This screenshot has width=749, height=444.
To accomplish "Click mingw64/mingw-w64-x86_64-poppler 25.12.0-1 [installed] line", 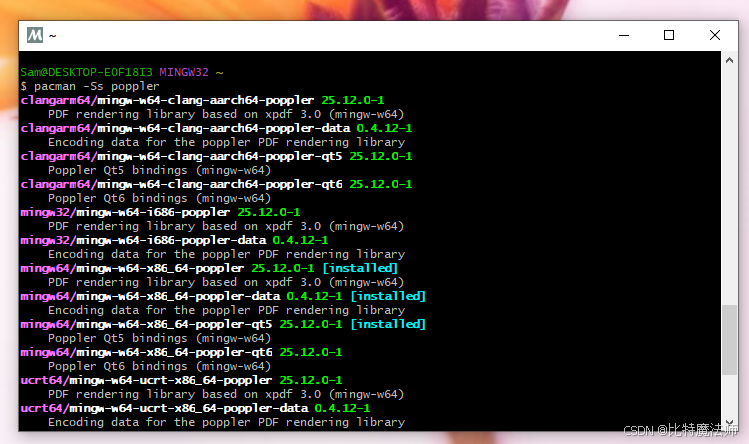I will (209, 268).
